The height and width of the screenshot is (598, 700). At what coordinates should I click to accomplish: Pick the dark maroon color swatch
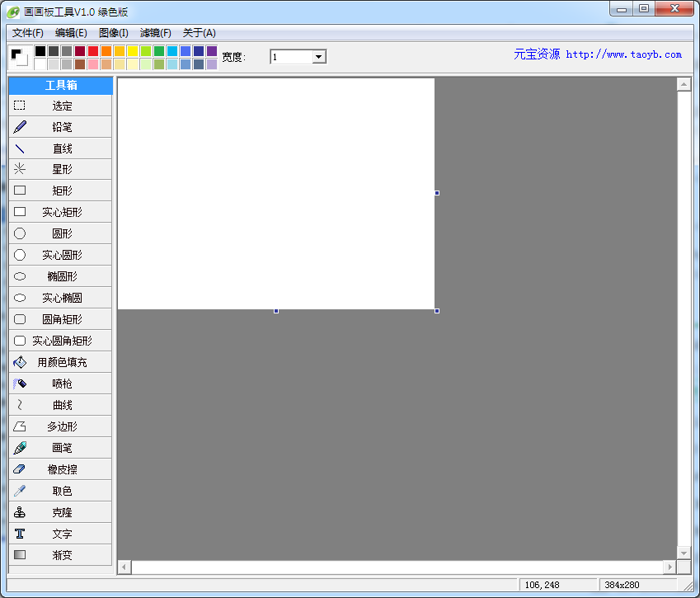80,51
